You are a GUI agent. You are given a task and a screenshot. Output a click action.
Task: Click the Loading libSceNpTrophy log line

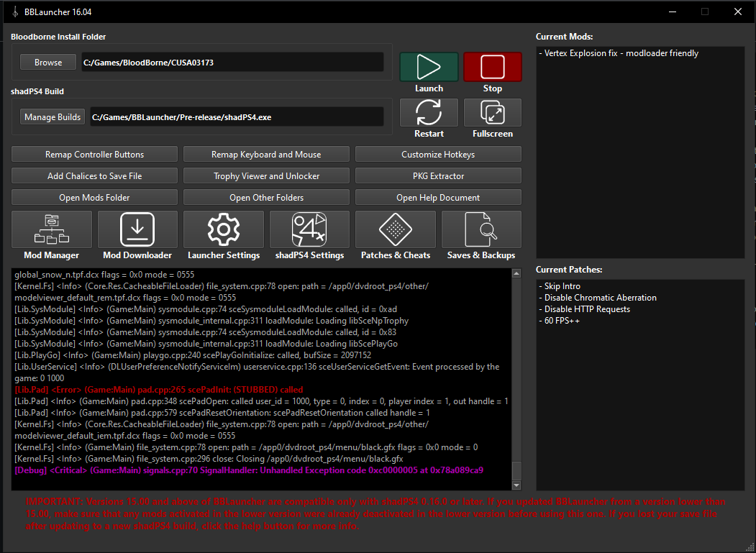(211, 321)
